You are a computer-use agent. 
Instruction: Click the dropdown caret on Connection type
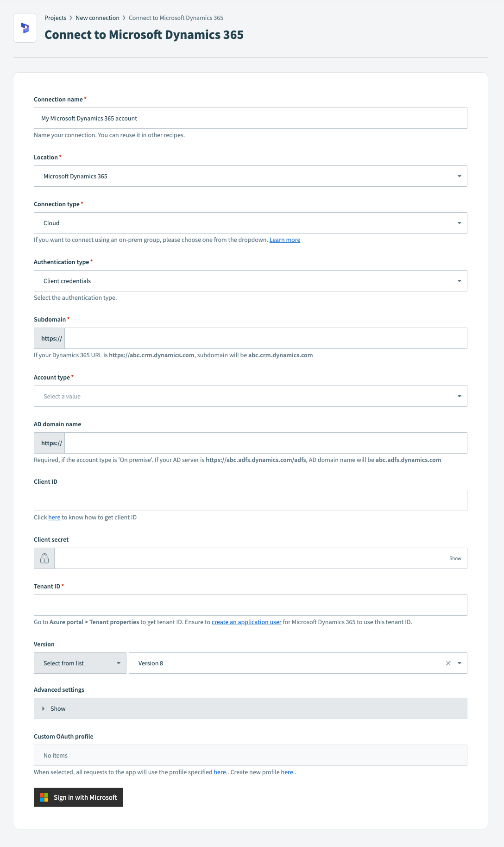point(459,223)
